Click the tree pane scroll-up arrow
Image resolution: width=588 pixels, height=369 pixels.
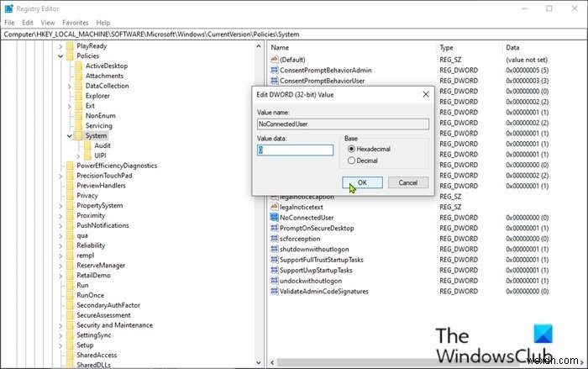[x=259, y=46]
